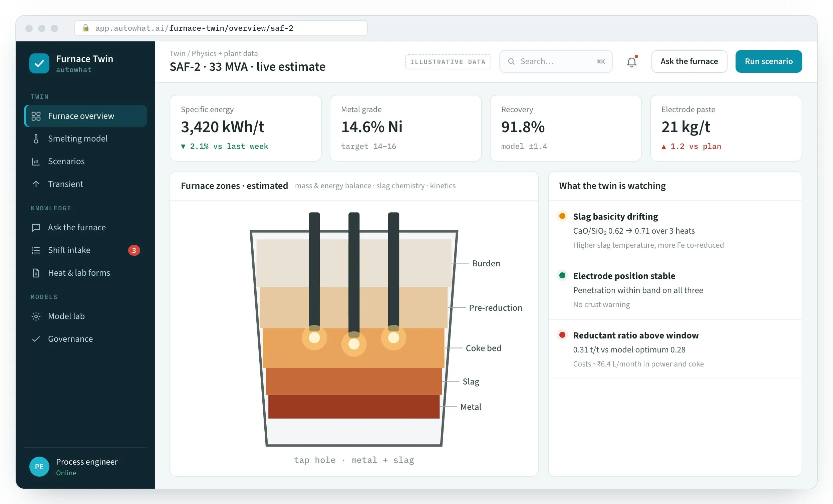Open the Recovery 91.8% card
This screenshot has width=833, height=504.
click(x=566, y=128)
